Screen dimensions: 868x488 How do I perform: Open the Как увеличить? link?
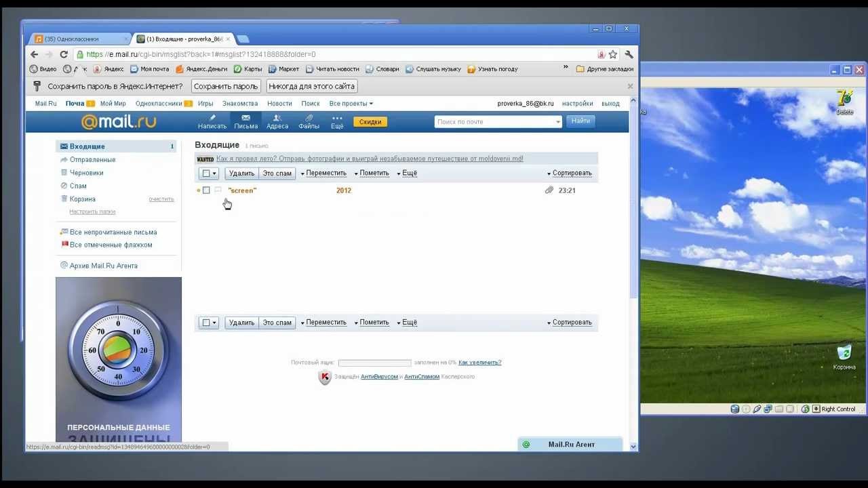click(480, 363)
